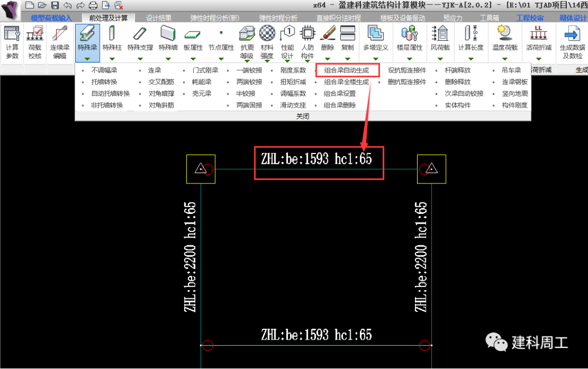Expand dropdown arrow under 温度荷载
Image resolution: width=588 pixels, height=369 pixels.
(x=505, y=59)
